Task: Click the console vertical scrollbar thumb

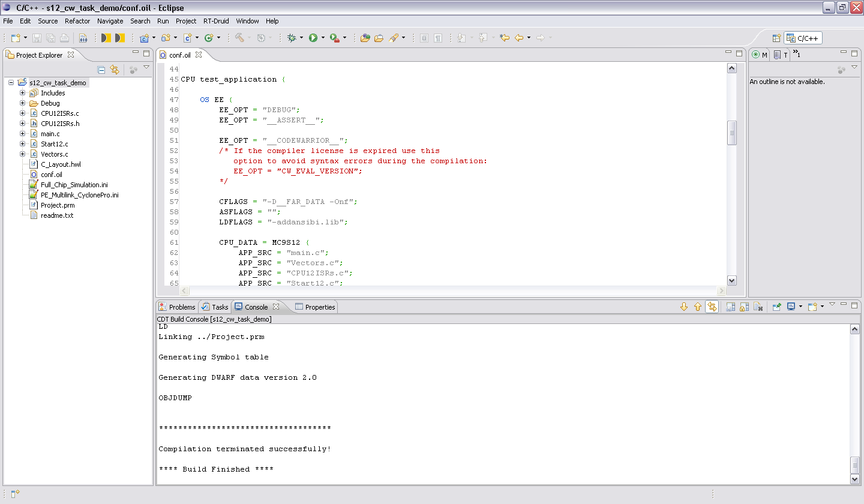Action: (x=854, y=465)
